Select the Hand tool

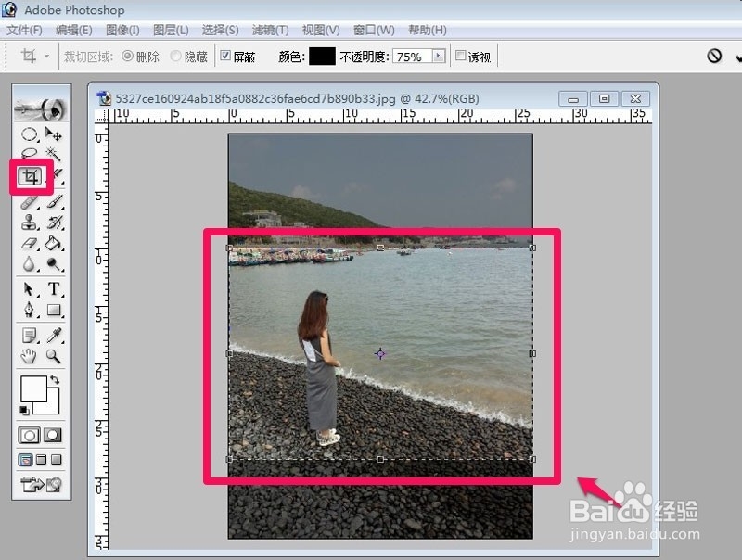click(30, 356)
